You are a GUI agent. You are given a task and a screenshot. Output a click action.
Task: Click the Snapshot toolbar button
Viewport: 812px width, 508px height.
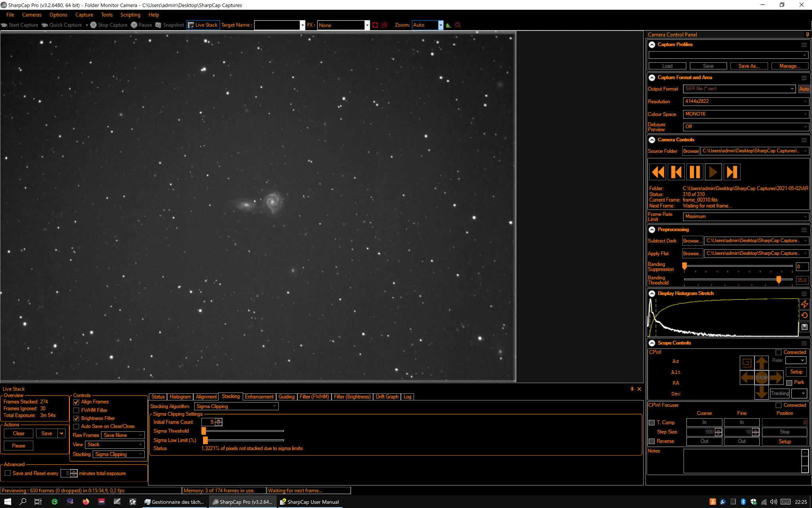[170, 25]
